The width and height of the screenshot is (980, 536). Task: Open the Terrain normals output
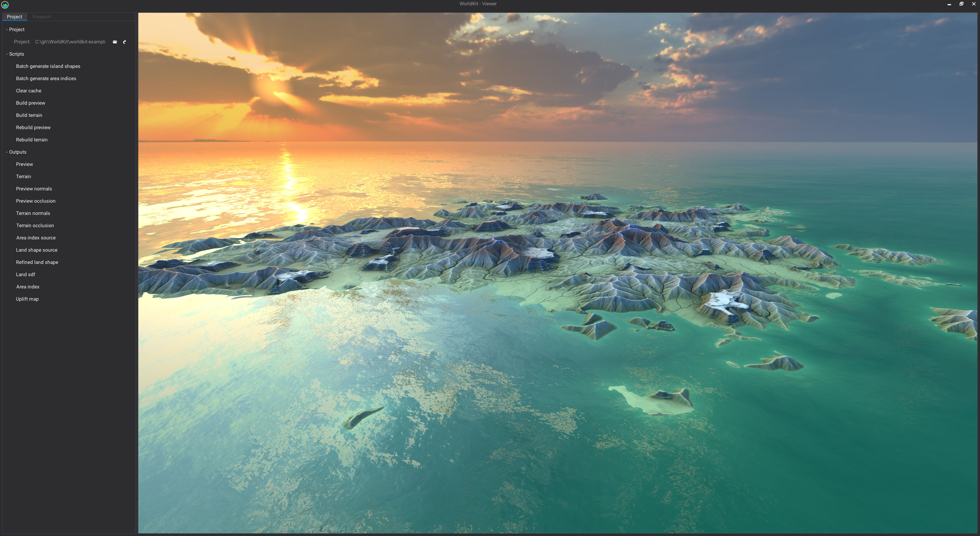(33, 213)
